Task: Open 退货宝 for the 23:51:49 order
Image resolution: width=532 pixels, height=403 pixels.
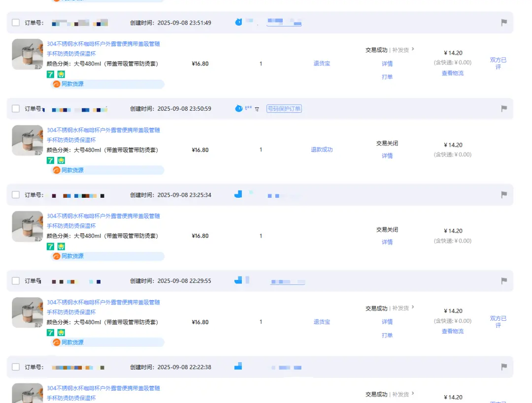Action: [x=322, y=63]
